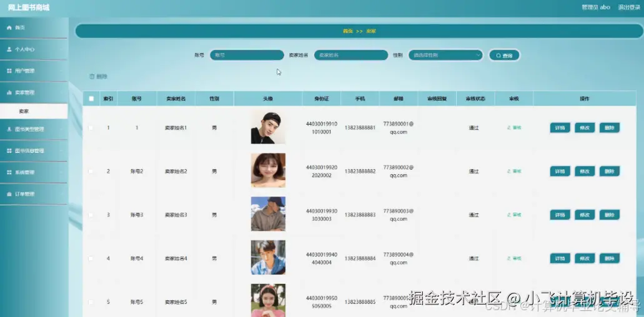
Task: Click the phone number 13823888881 cell
Action: tap(360, 128)
